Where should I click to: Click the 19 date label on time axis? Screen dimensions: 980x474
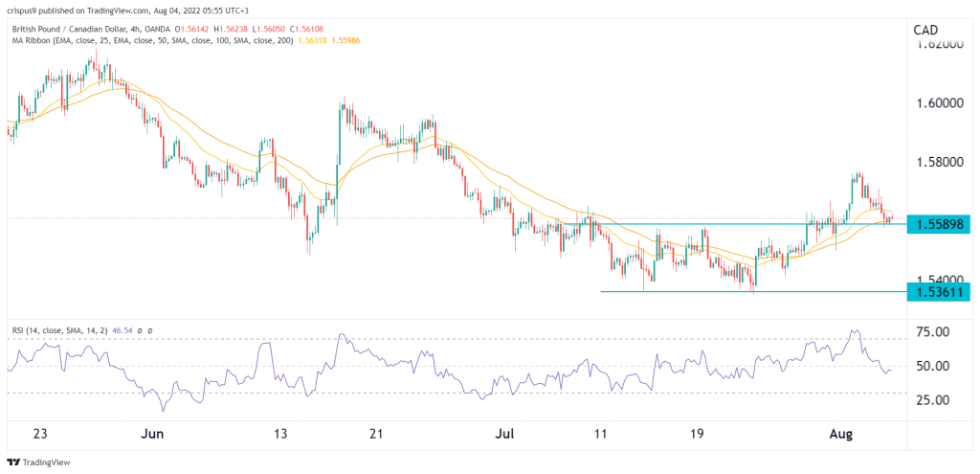click(x=697, y=434)
